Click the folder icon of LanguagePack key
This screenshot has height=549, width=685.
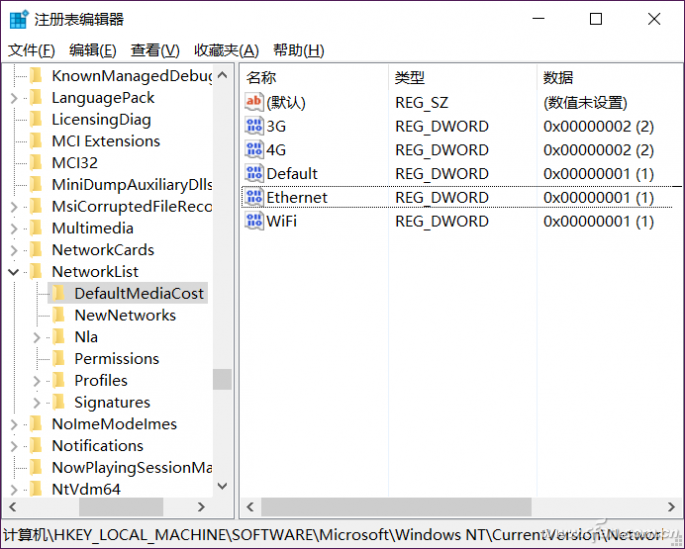(36, 97)
